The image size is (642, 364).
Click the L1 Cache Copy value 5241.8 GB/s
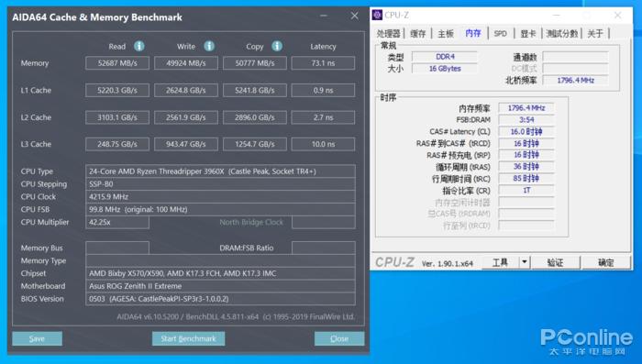[255, 90]
